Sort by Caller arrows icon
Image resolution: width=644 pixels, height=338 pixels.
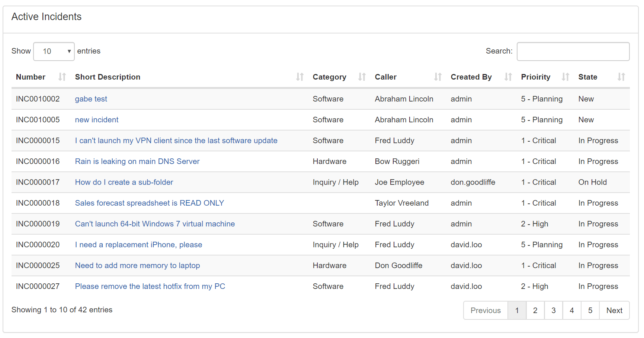tap(438, 77)
